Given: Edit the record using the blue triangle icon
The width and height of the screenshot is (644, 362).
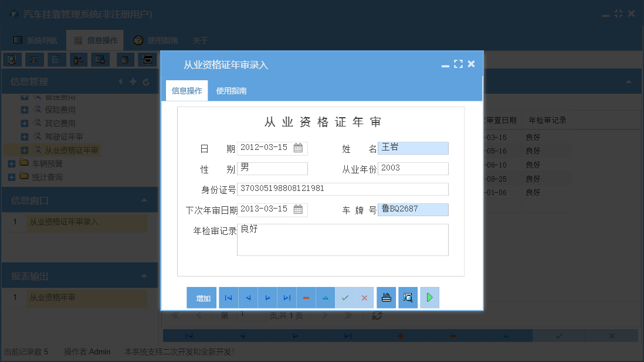Looking at the screenshot, I should tap(326, 298).
